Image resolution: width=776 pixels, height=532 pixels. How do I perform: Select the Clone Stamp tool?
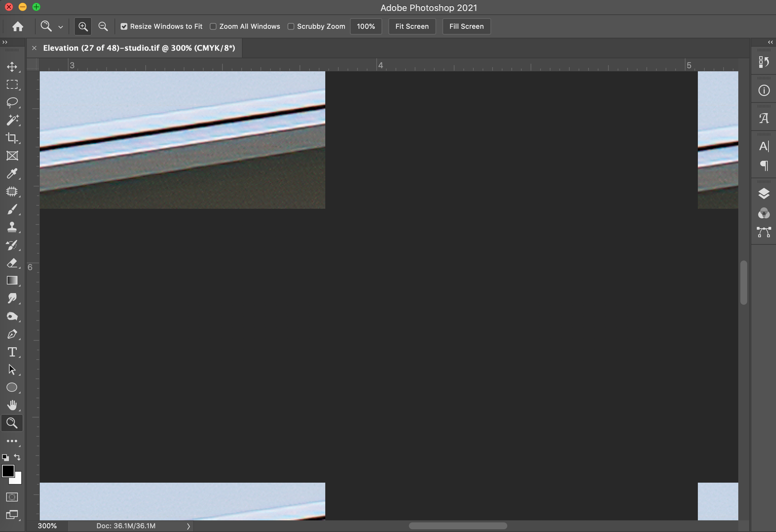[12, 227]
